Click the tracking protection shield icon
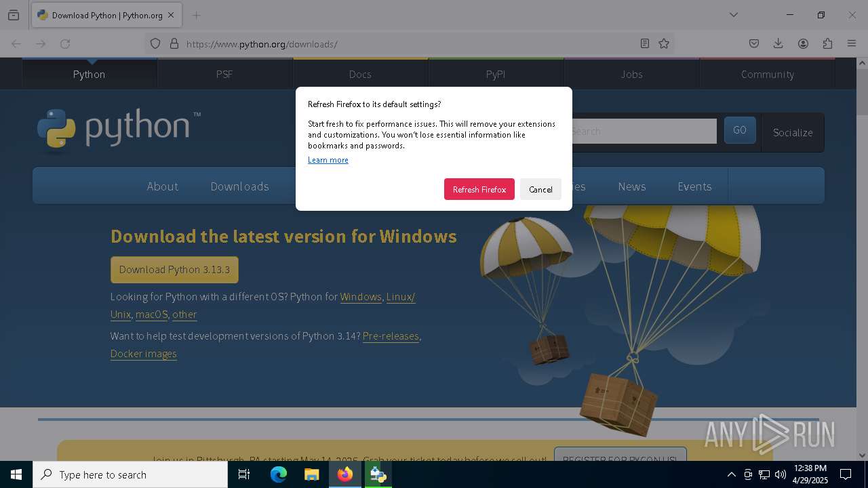The width and height of the screenshot is (868, 488). (155, 43)
